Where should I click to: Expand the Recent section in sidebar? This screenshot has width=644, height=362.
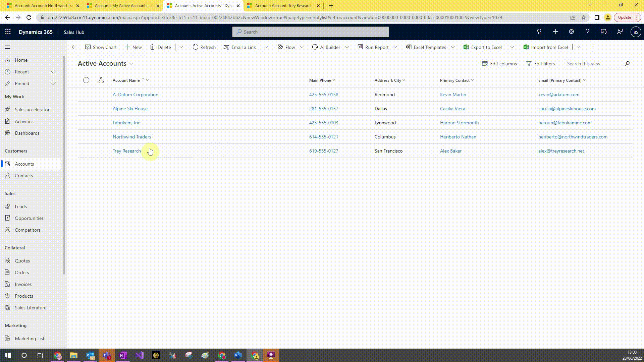(x=53, y=72)
